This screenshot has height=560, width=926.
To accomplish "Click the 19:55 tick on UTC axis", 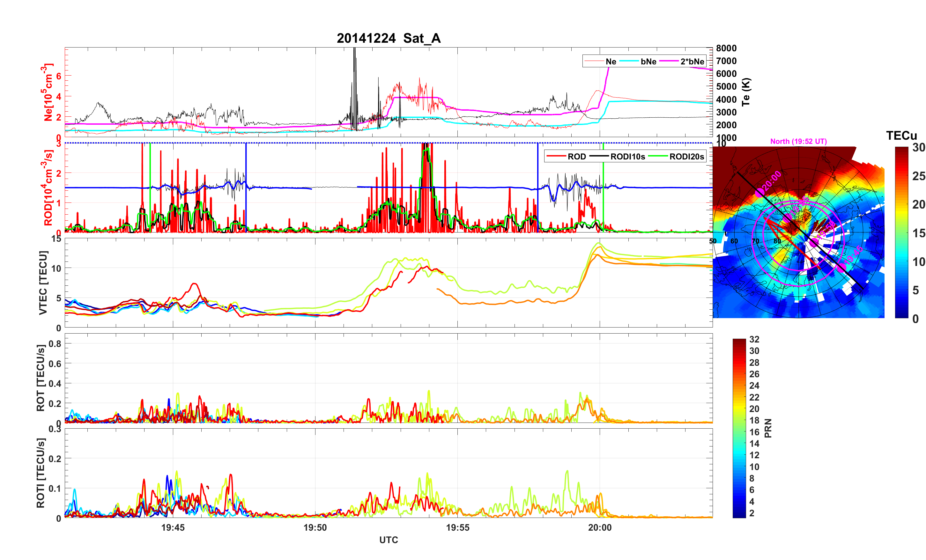I will tap(457, 527).
